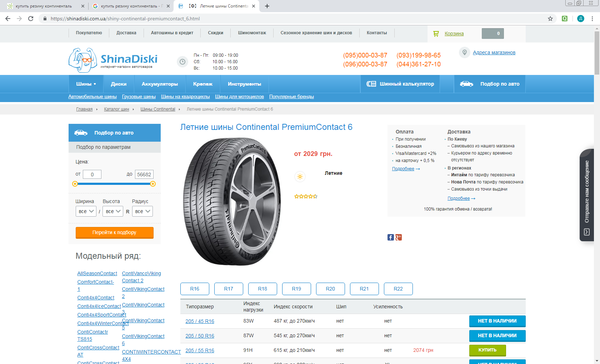Select the R21 size tab
This screenshot has width=600, height=364.
(x=364, y=289)
